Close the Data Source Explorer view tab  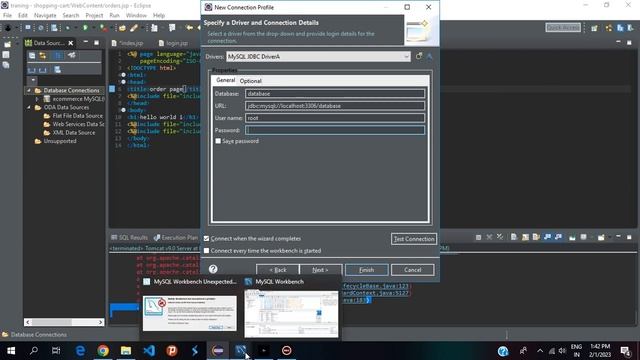pyautogui.click(x=71, y=43)
